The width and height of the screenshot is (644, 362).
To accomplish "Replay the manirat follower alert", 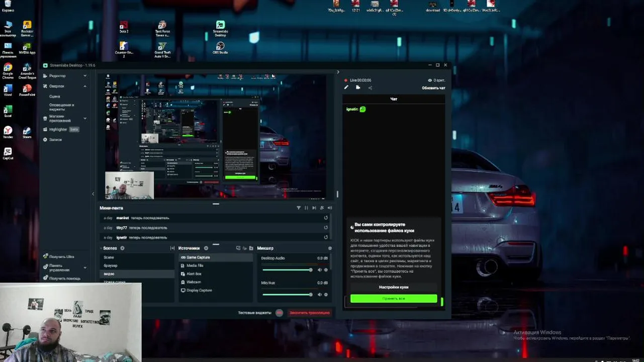I will (326, 218).
